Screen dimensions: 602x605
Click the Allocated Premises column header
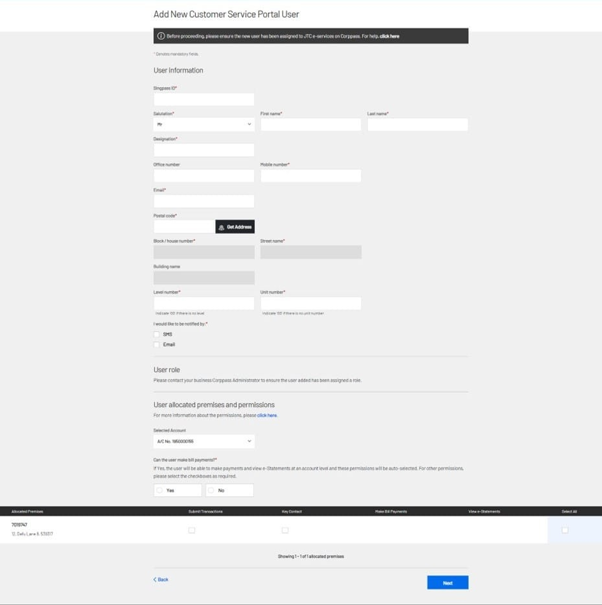point(27,512)
